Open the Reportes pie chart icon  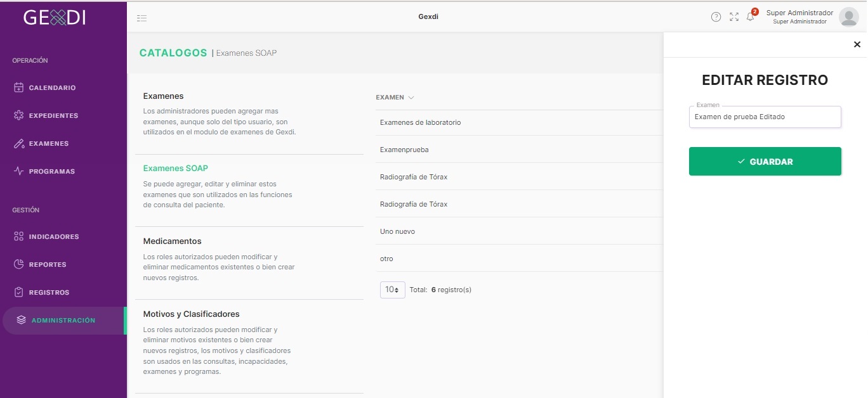19,264
